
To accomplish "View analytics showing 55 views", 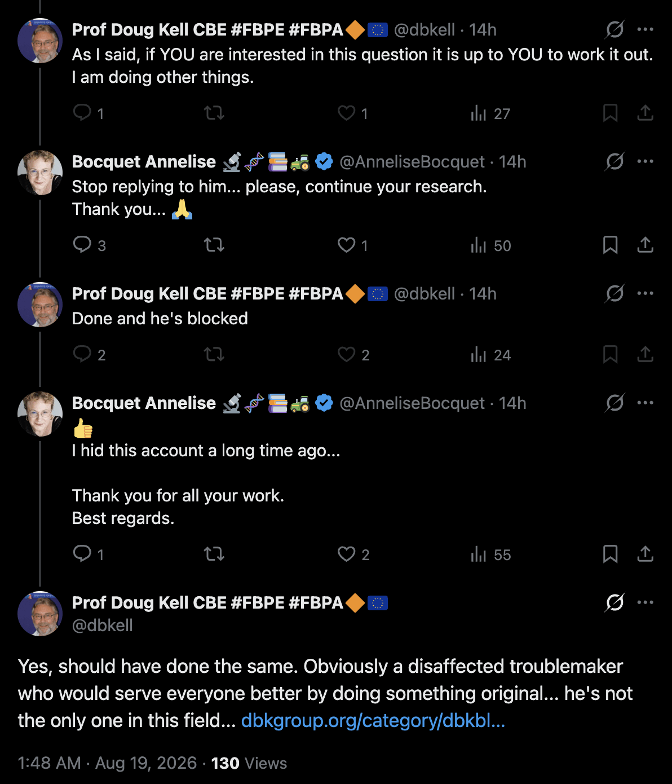I will coord(490,554).
